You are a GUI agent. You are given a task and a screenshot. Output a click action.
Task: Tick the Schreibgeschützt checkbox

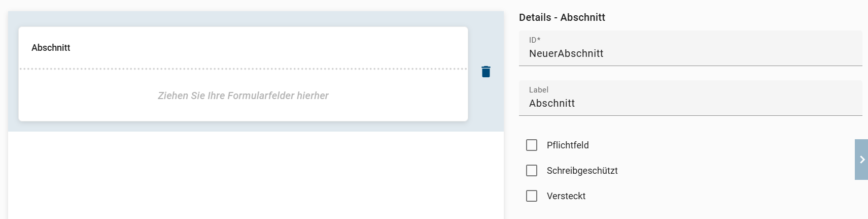coord(532,171)
